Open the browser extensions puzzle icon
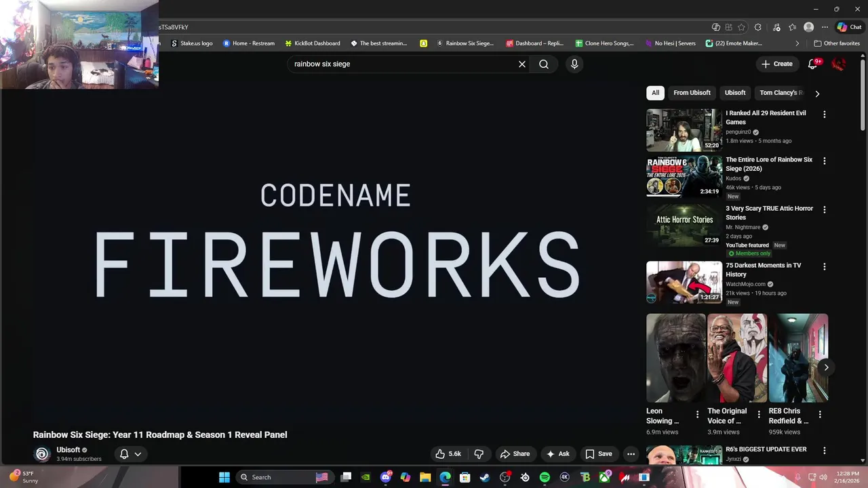This screenshot has height=488, width=868. click(758, 27)
